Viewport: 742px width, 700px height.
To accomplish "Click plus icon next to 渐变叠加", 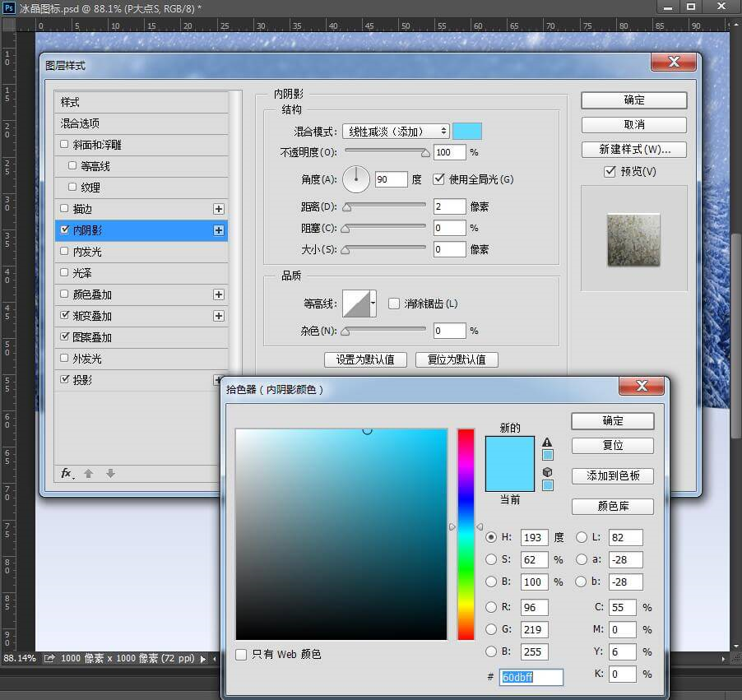I will click(219, 316).
